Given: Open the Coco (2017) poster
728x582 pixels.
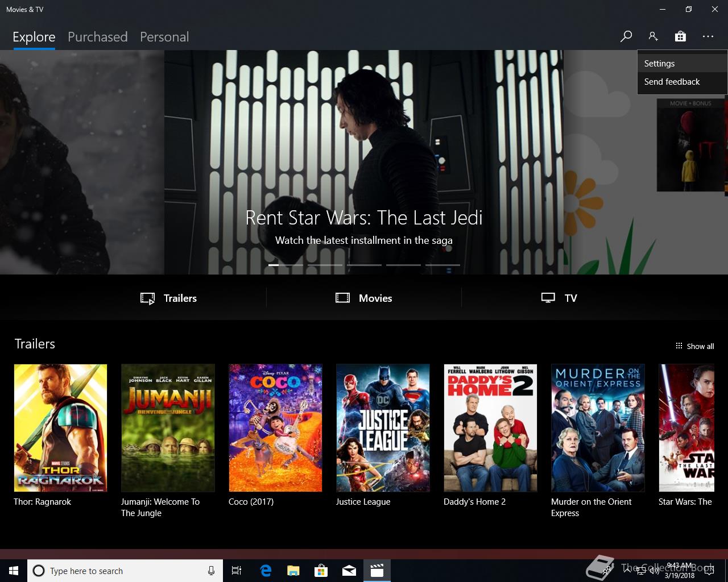Looking at the screenshot, I should [x=275, y=428].
